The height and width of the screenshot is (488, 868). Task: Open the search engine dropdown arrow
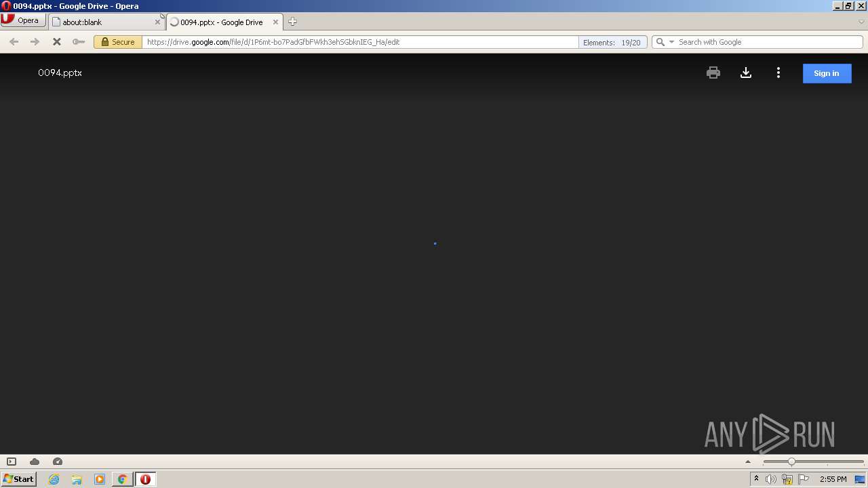coord(672,42)
